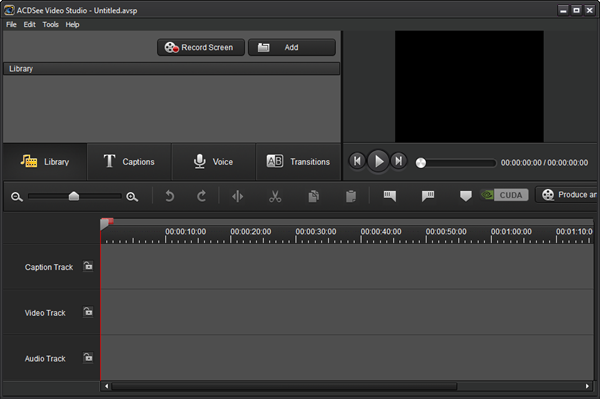Zoom out the timeline with magnifier minus

click(16, 197)
